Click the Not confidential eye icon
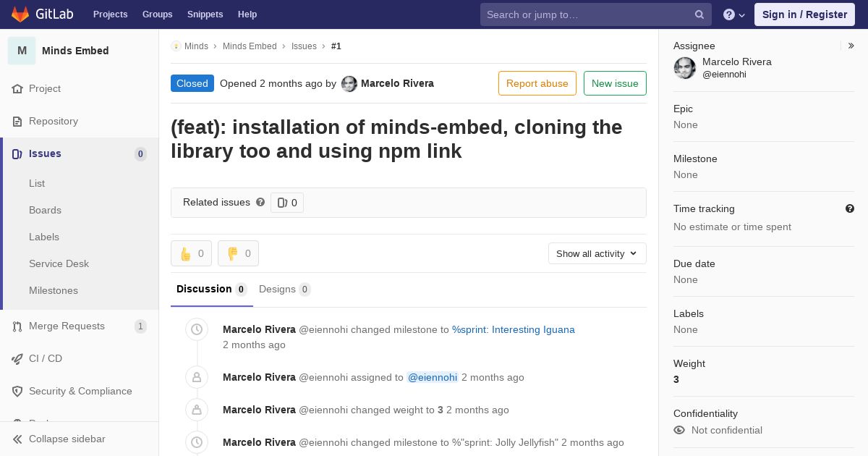Viewport: 868px width, 456px height. coord(679,430)
